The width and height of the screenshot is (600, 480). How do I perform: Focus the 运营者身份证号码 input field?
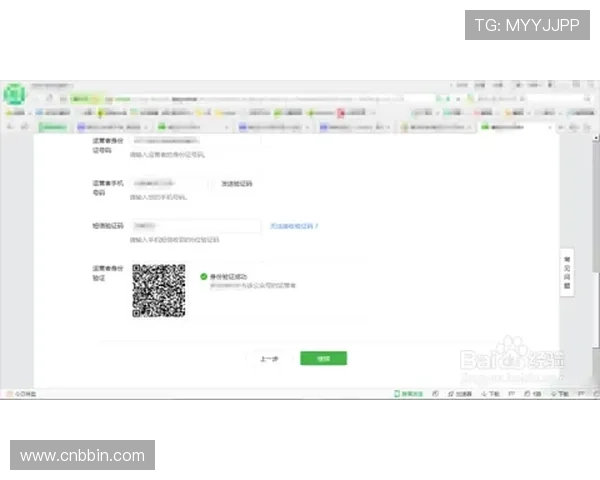click(195, 141)
